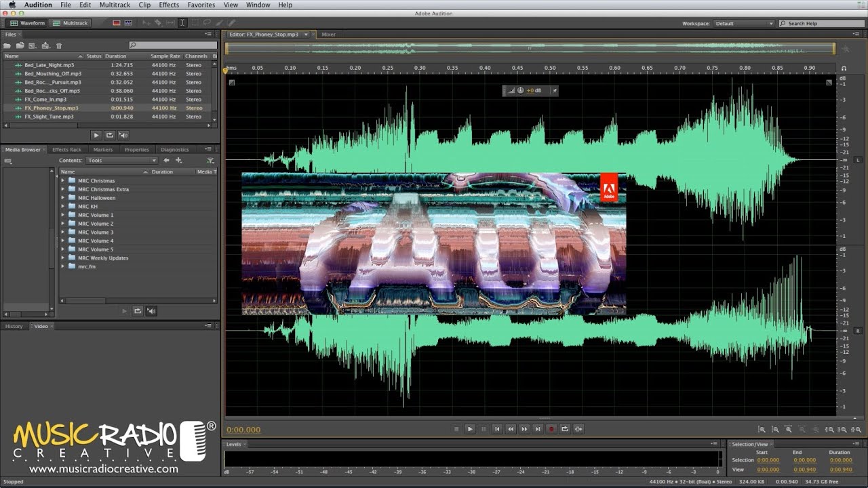Switch to Multitrack view
This screenshot has height=488, width=868.
click(x=70, y=23)
